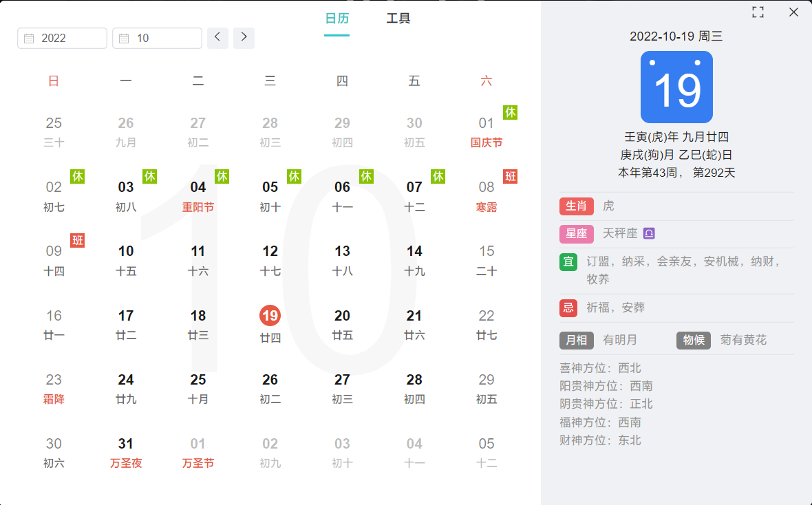
Task: Go to the next month arrow
Action: point(244,38)
